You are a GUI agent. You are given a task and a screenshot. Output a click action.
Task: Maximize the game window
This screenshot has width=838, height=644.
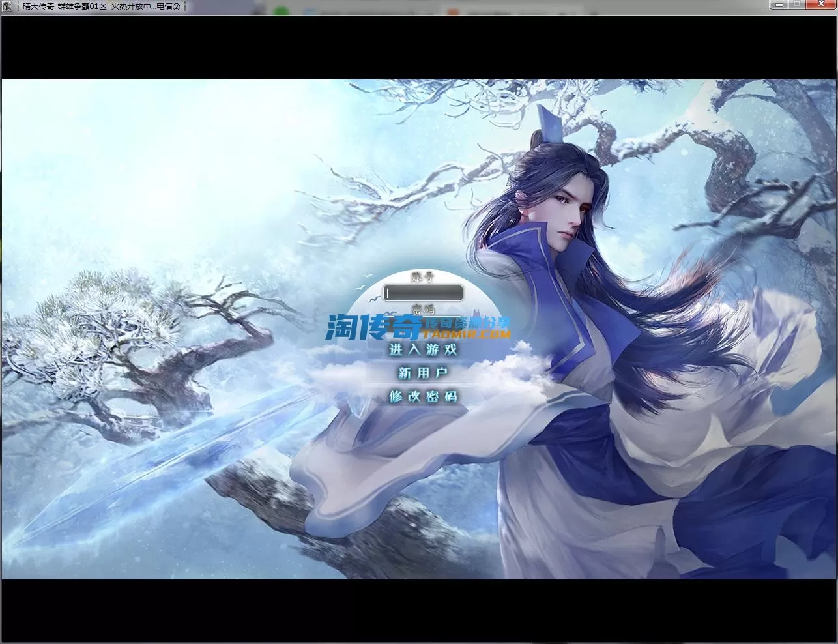point(796,5)
